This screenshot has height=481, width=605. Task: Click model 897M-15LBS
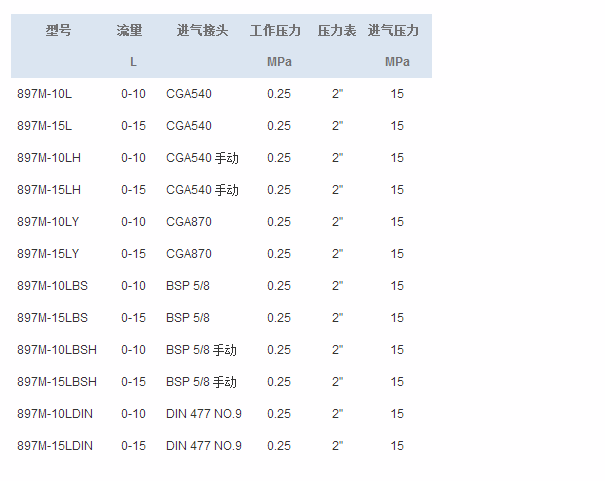[52, 318]
